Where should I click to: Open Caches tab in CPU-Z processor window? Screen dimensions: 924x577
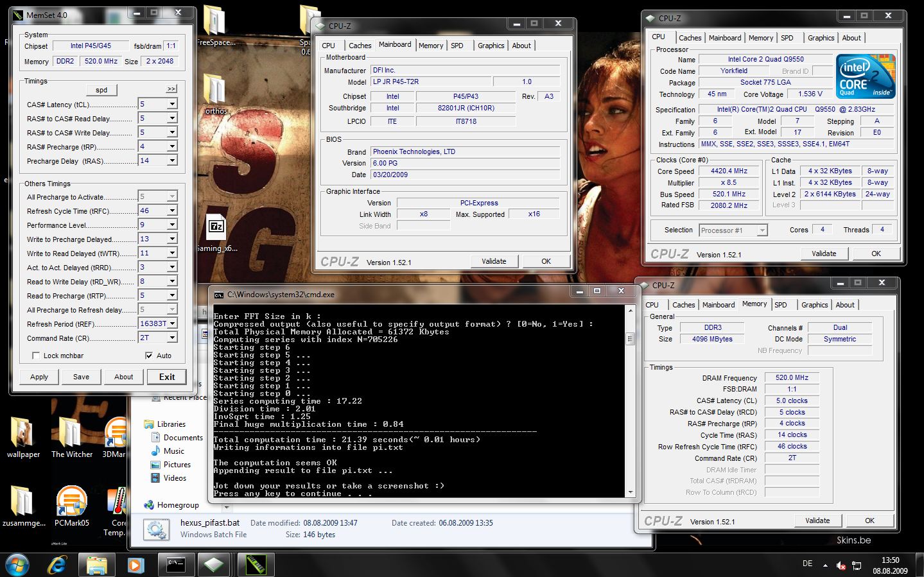pos(690,38)
